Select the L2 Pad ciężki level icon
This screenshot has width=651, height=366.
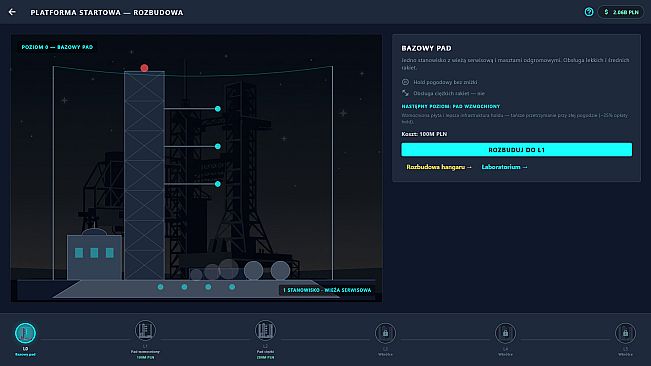coord(265,330)
